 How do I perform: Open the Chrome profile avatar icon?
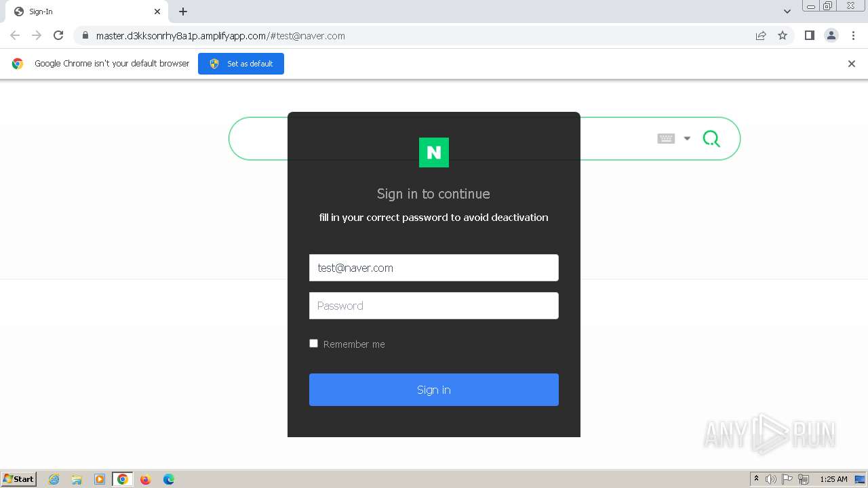tap(831, 35)
